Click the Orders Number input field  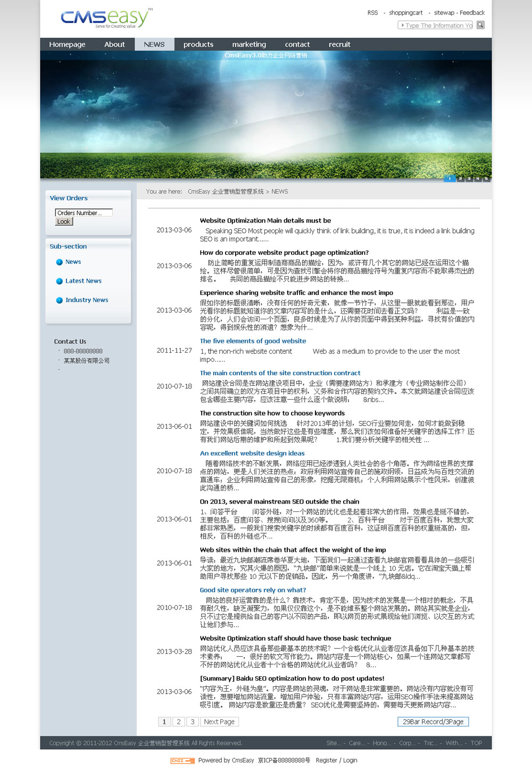click(x=84, y=213)
